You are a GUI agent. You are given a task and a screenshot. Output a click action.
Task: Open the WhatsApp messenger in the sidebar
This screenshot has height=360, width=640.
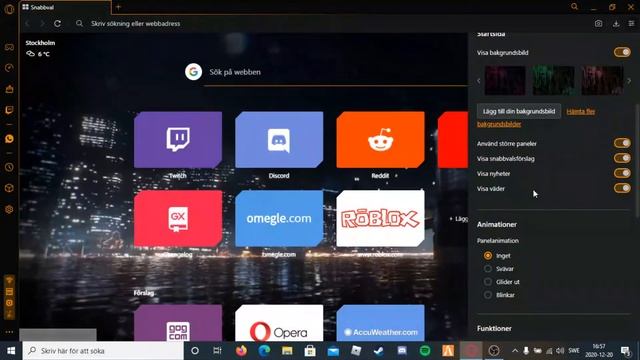(x=9, y=139)
